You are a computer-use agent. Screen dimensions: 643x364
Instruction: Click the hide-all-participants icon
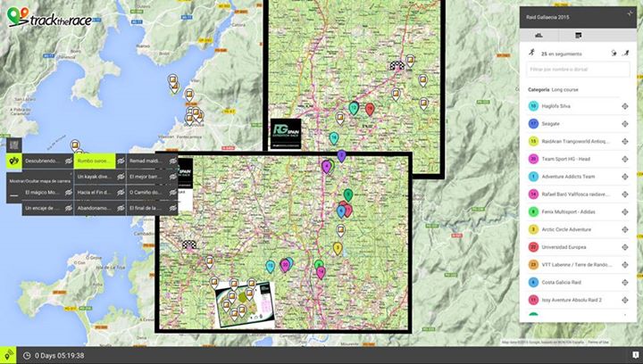pyautogui.click(x=614, y=54)
